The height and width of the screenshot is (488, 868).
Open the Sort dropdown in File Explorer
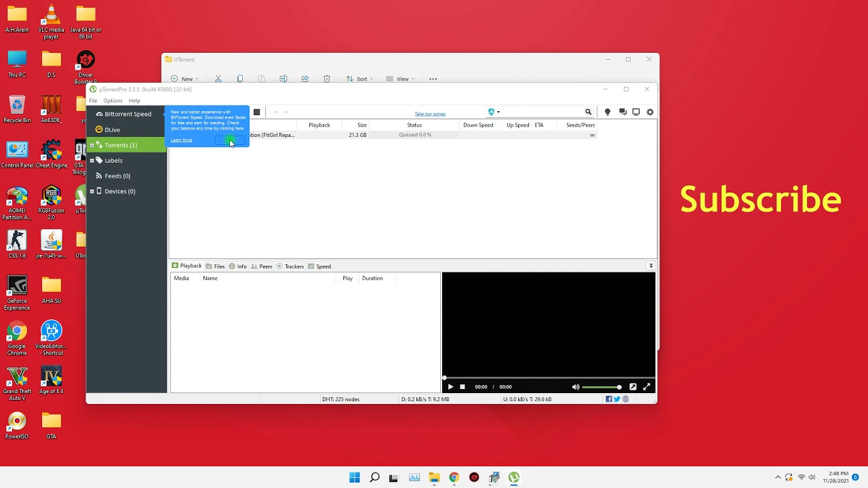(x=359, y=79)
